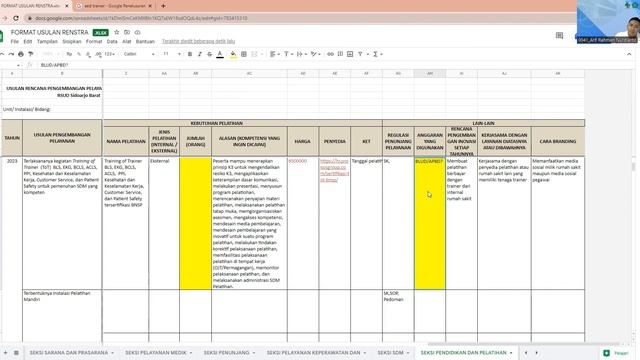Check the cloud save status icon

click(138, 32)
